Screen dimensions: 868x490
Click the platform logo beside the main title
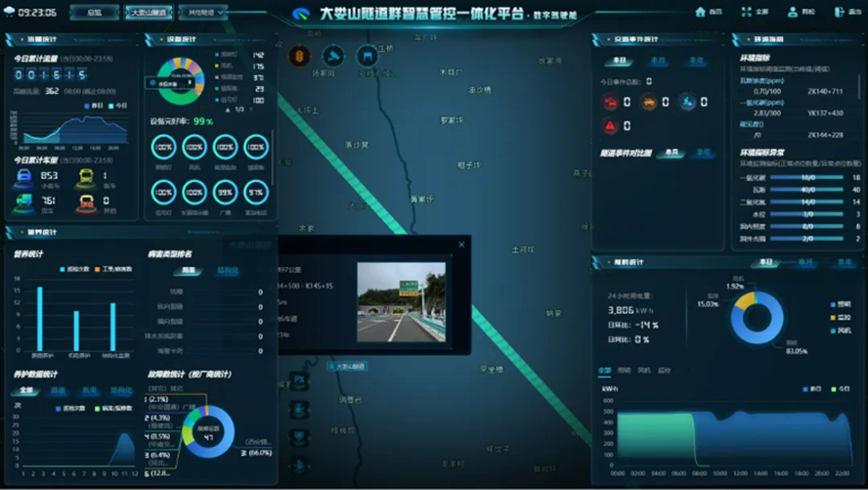pos(301,14)
